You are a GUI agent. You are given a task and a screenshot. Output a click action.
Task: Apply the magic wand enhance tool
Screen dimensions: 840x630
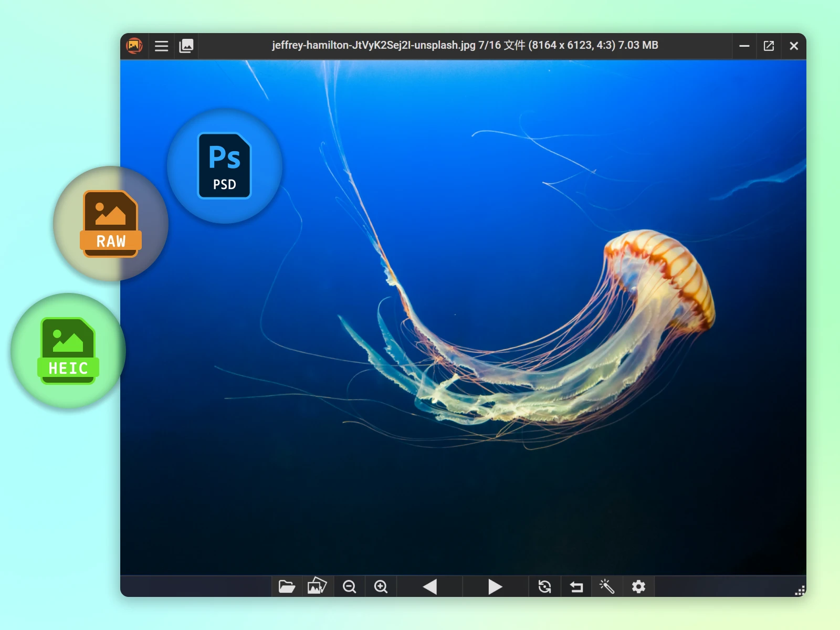tap(607, 586)
